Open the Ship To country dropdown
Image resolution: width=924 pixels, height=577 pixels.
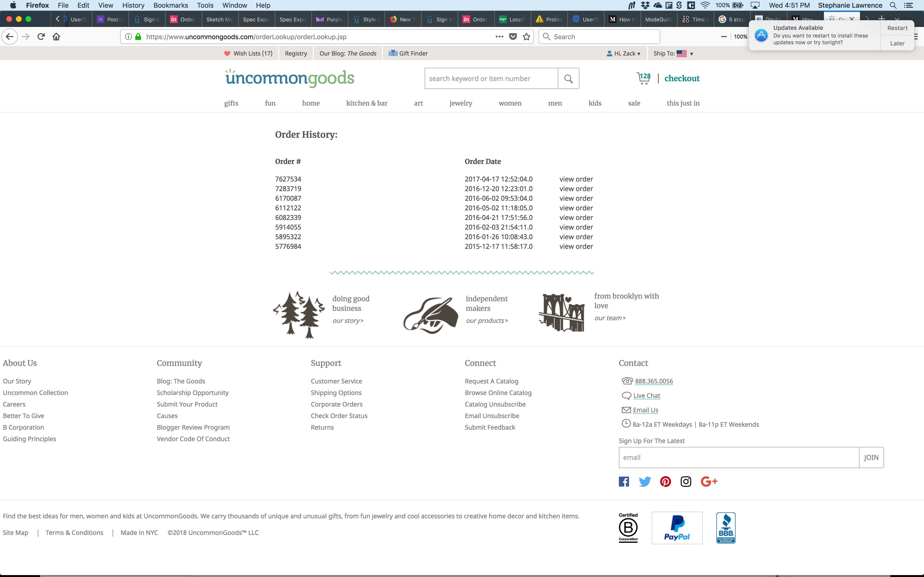pyautogui.click(x=674, y=53)
